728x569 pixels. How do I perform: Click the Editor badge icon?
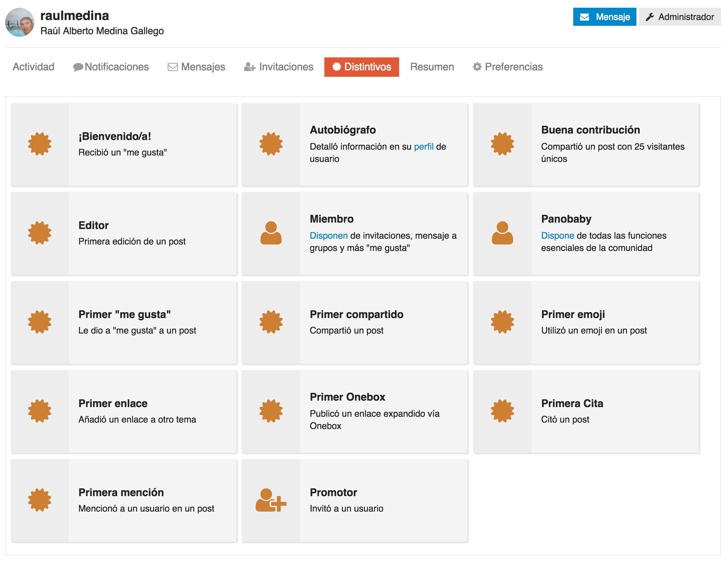coord(40,233)
